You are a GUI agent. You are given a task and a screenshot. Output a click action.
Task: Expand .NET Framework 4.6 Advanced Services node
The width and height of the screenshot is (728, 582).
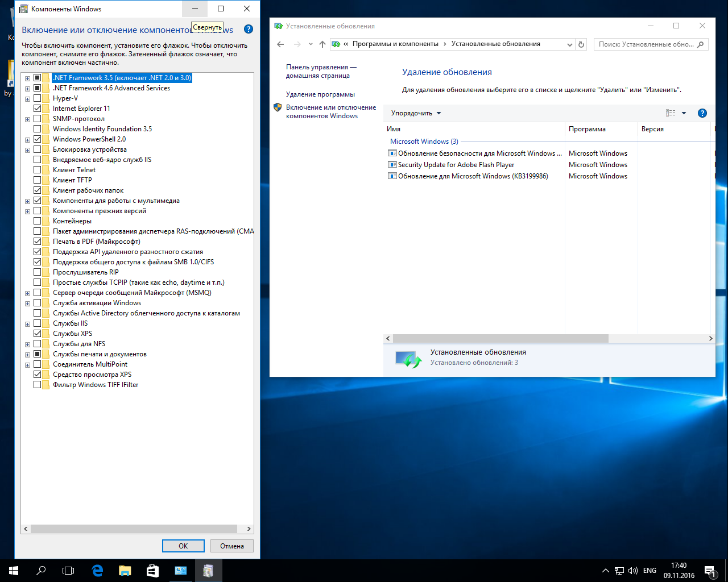(27, 89)
